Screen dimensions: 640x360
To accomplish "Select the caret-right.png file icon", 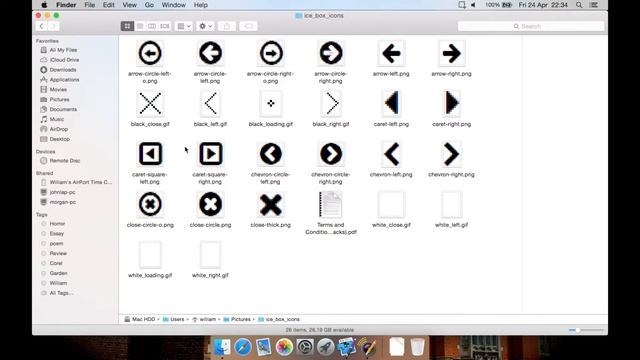I will click(451, 103).
